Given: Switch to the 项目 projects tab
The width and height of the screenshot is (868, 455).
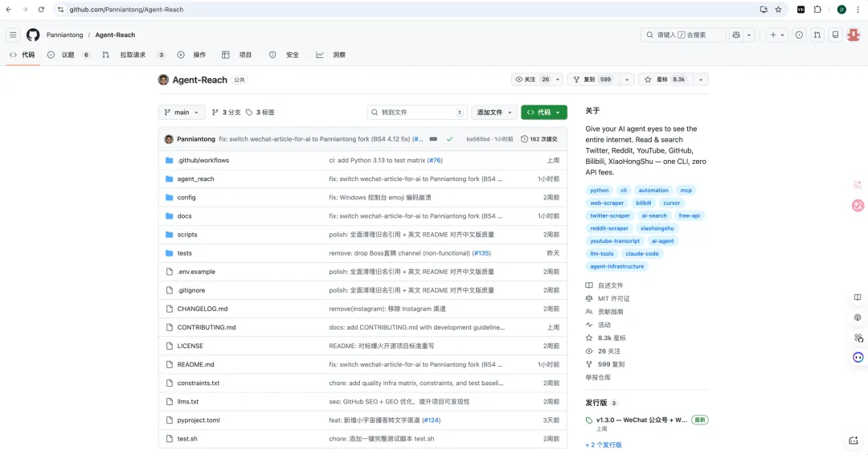Looking at the screenshot, I should pyautogui.click(x=237, y=55).
